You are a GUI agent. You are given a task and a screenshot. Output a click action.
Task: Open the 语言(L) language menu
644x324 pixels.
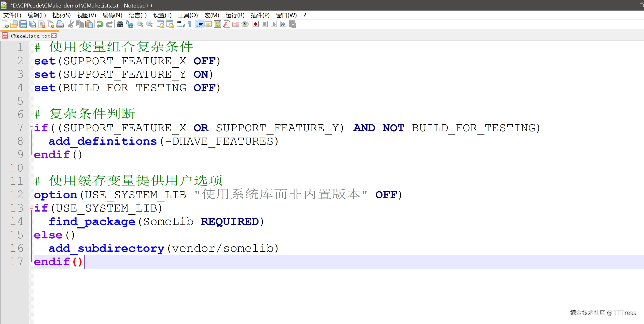(x=138, y=15)
